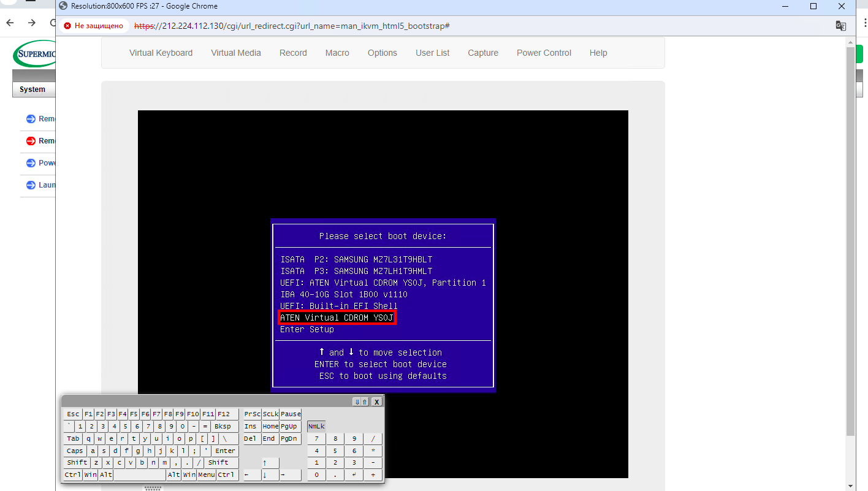
Task: Click 'ISATA P2: SAMSUNG MZ7L31T9HBLT' boot entry
Action: point(356,259)
